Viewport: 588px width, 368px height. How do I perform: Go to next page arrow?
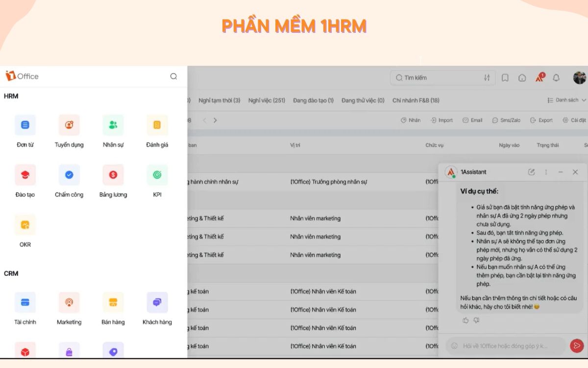click(215, 120)
